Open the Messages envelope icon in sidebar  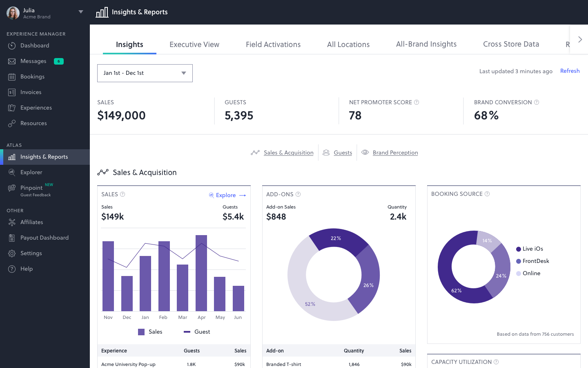[13, 61]
